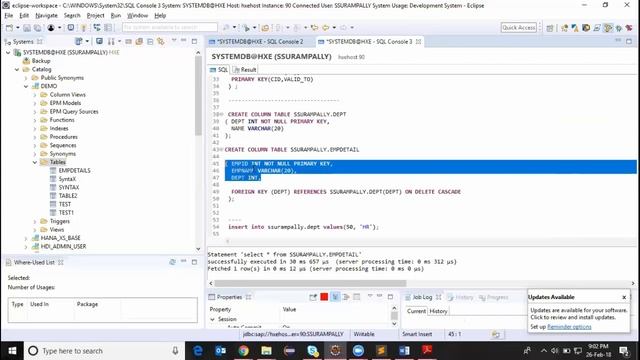Click Open Perspective icon near Quick Access
This screenshot has width=640, height=360.
tap(550, 28)
